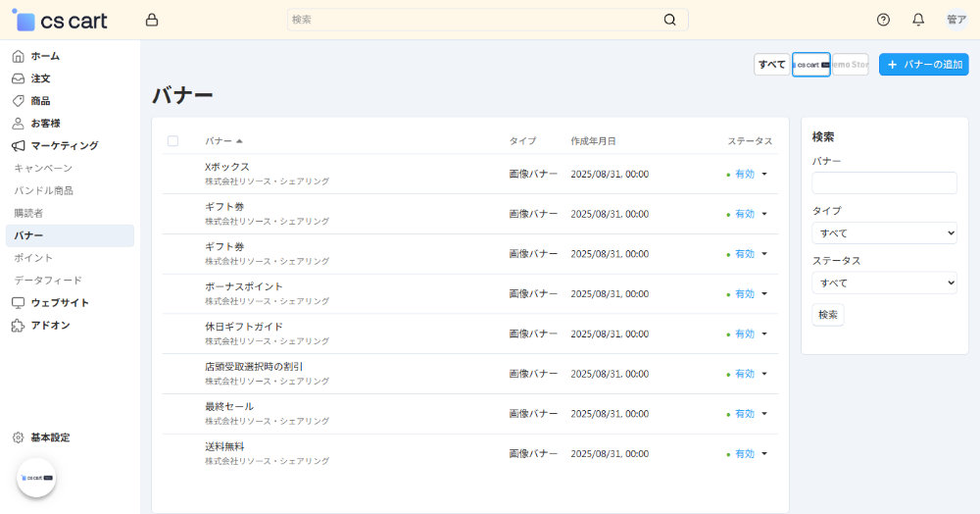Toggle the select-all banners checkbox
This screenshot has height=514, width=980.
(173, 141)
